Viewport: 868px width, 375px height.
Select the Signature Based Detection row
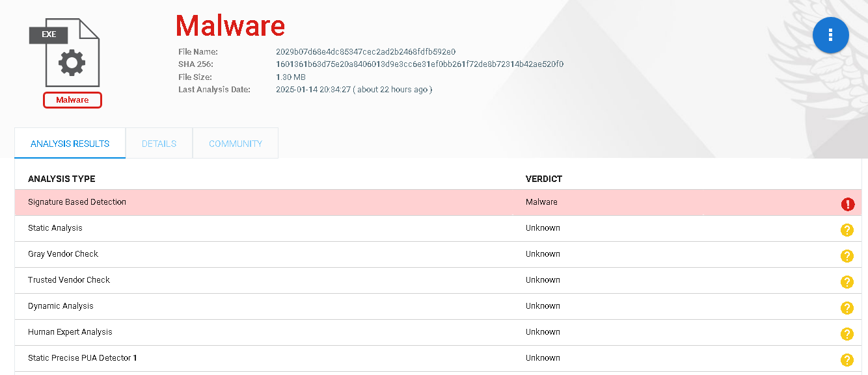click(x=260, y=202)
